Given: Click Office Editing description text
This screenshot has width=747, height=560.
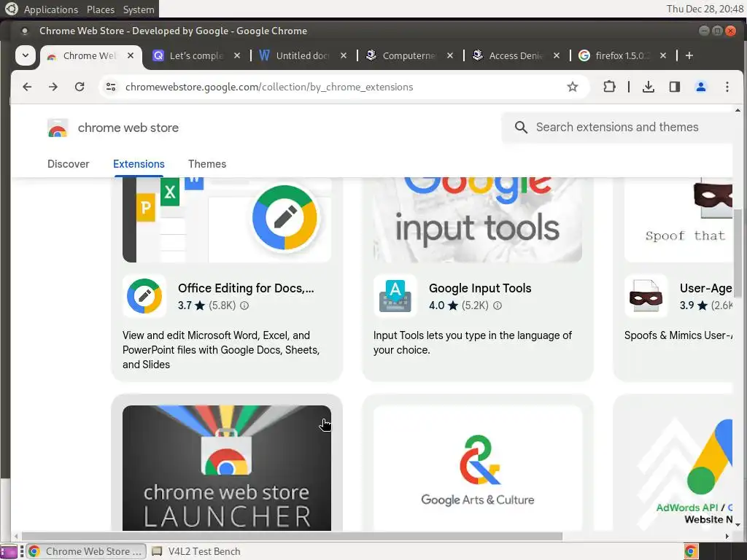Looking at the screenshot, I should tap(221, 350).
